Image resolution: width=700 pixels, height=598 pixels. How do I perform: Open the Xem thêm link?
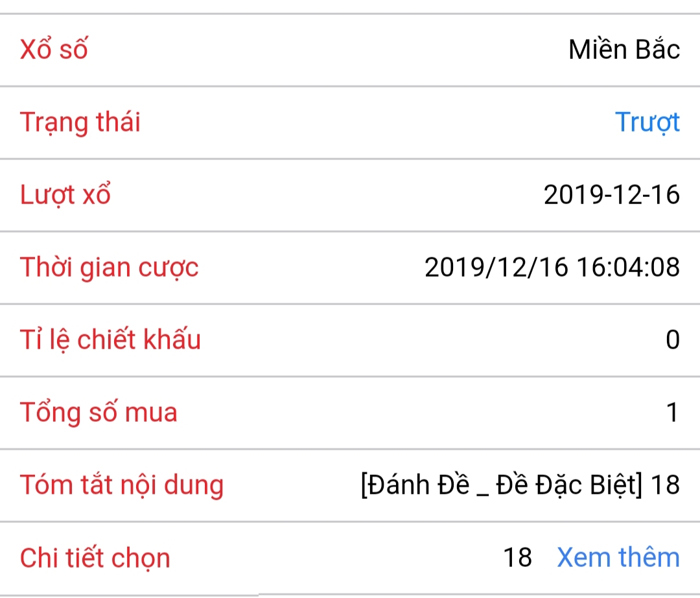pos(618,557)
